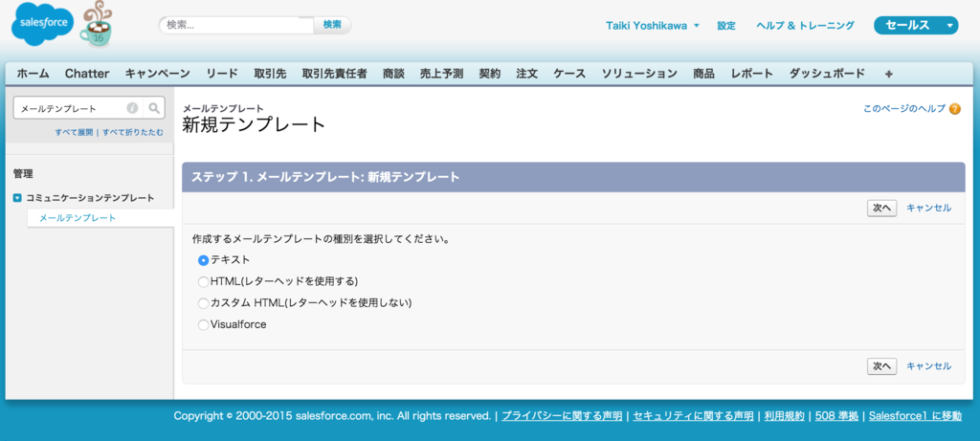Open the 注文 tab
The height and width of the screenshot is (441, 980).
click(x=527, y=74)
